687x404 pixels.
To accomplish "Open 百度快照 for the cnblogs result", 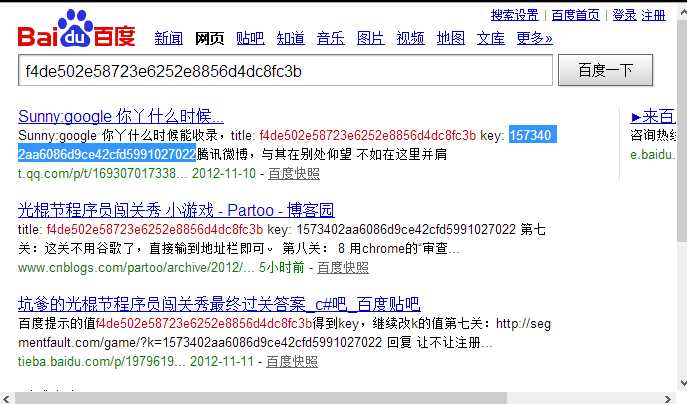I will (x=343, y=267).
